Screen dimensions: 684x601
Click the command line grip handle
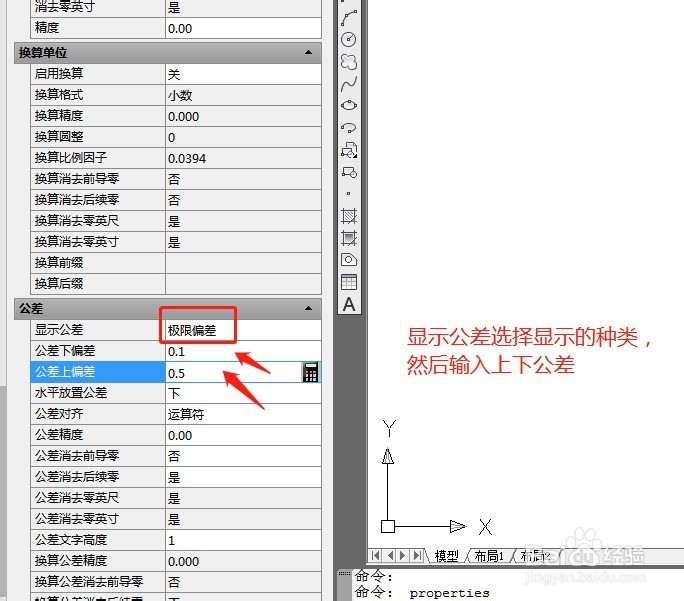pos(344,573)
